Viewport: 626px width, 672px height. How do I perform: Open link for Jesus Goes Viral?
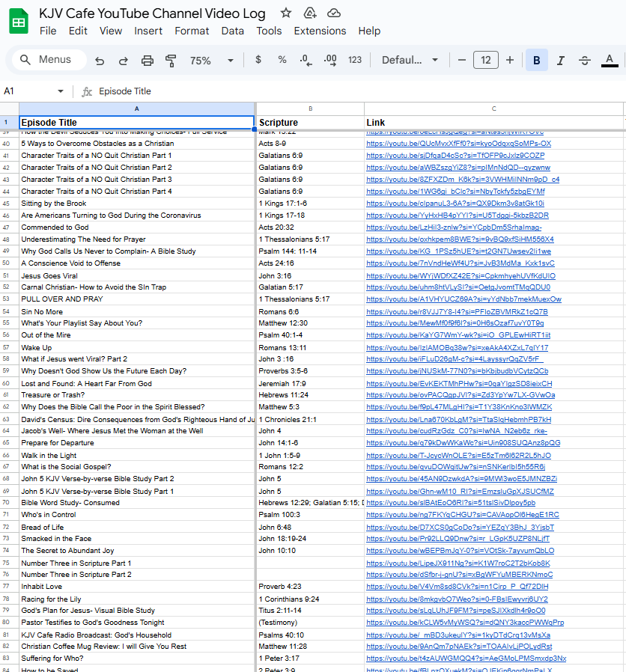pyautogui.click(x=461, y=275)
